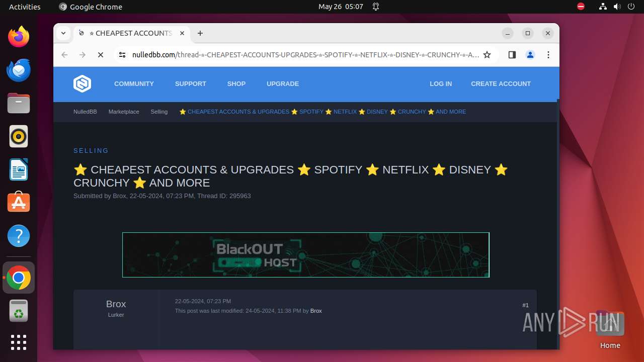Open the Help icon in dock
This screenshot has width=644, height=362.
point(19,236)
